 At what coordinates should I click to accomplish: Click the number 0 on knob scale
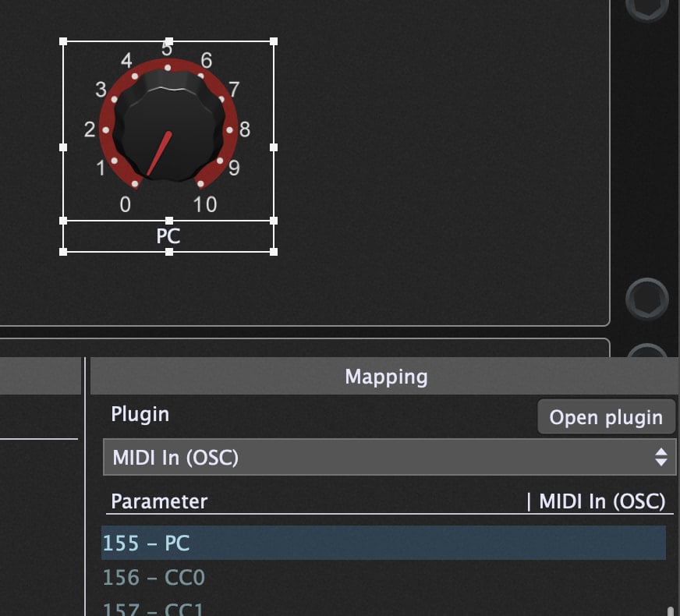pyautogui.click(x=126, y=204)
